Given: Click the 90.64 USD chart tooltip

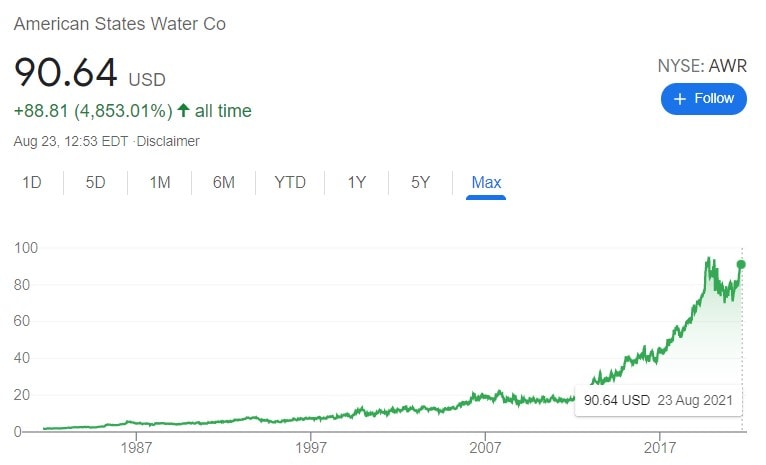Looking at the screenshot, I should 660,400.
